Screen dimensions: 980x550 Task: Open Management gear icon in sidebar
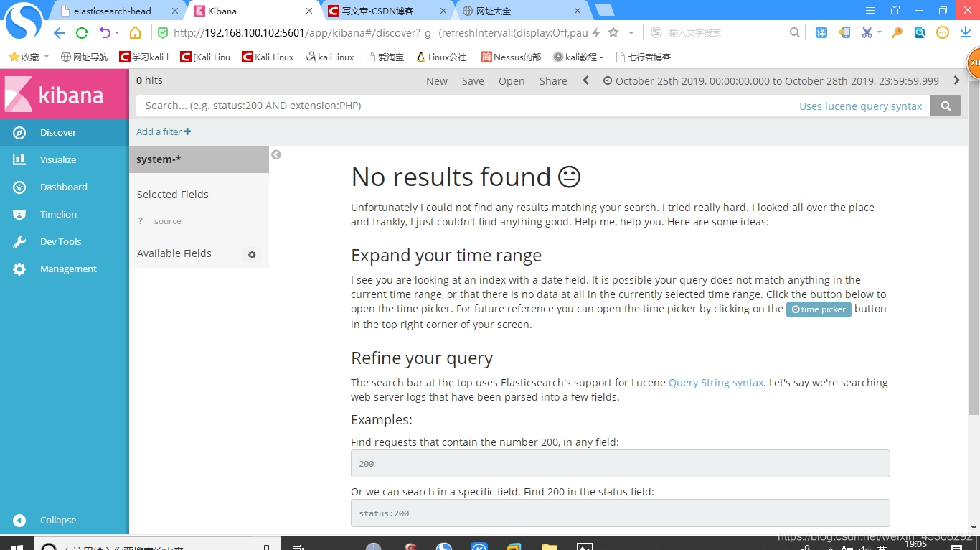[19, 269]
